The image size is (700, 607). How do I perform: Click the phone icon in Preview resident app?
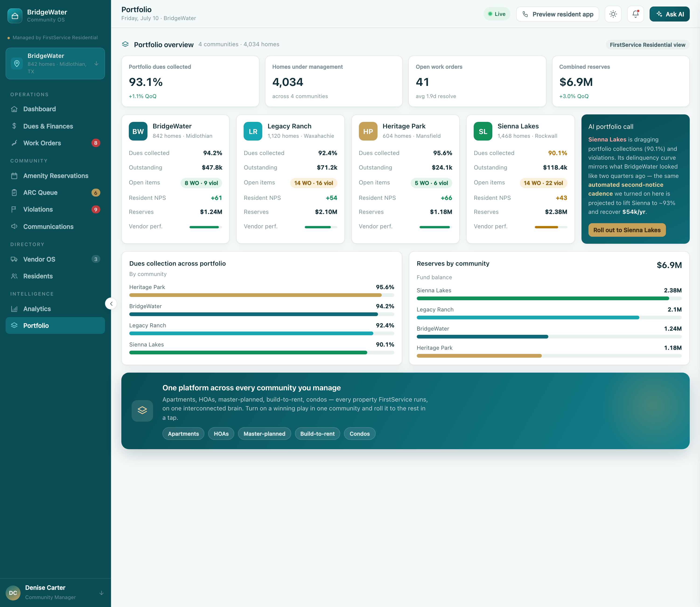[x=525, y=14]
